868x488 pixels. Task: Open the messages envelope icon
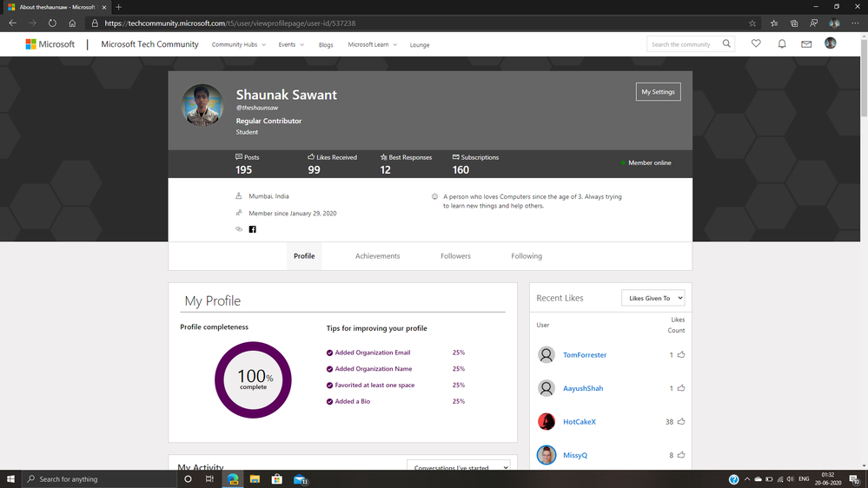click(x=806, y=43)
